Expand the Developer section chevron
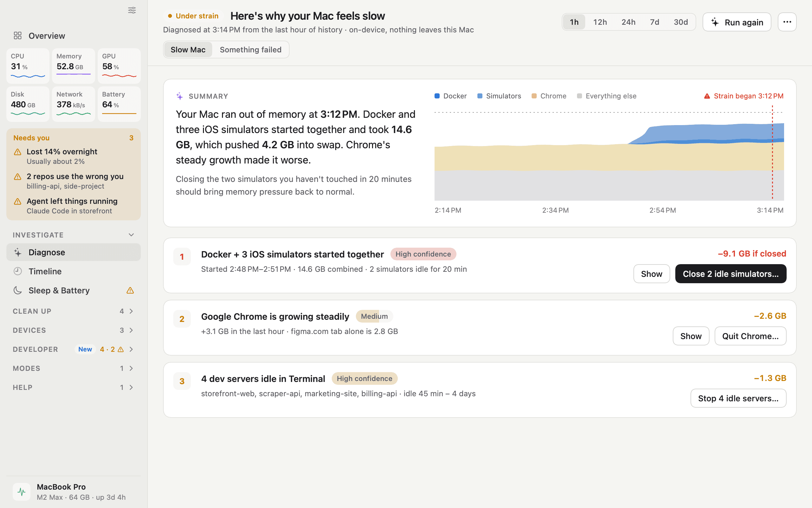812x508 pixels. click(131, 350)
